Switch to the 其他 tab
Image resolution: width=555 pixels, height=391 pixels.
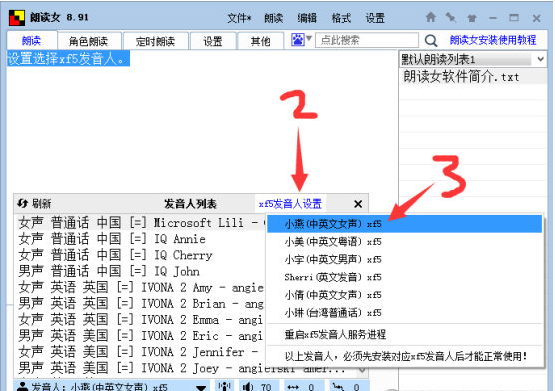261,41
